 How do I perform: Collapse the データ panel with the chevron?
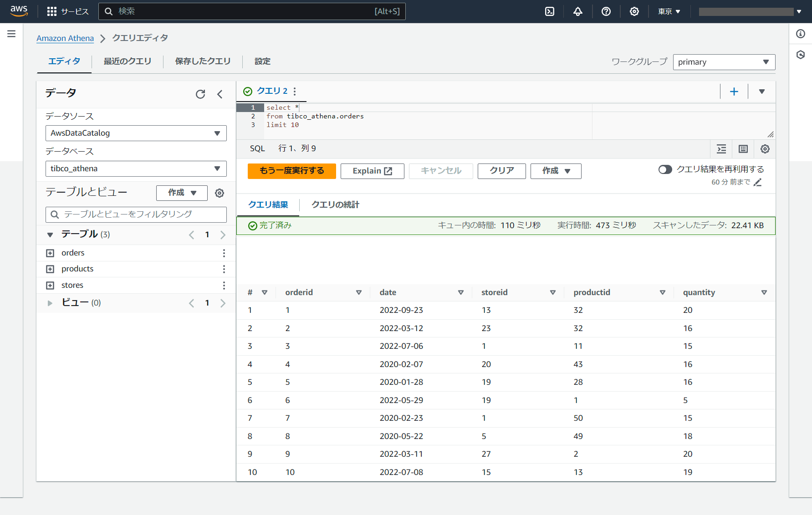(x=220, y=94)
